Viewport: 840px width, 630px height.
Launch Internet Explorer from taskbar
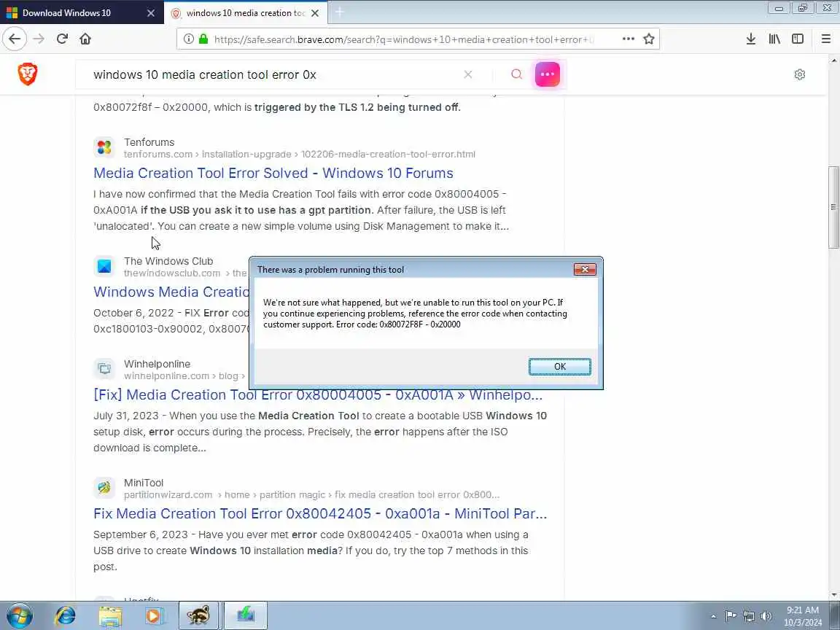(x=66, y=615)
